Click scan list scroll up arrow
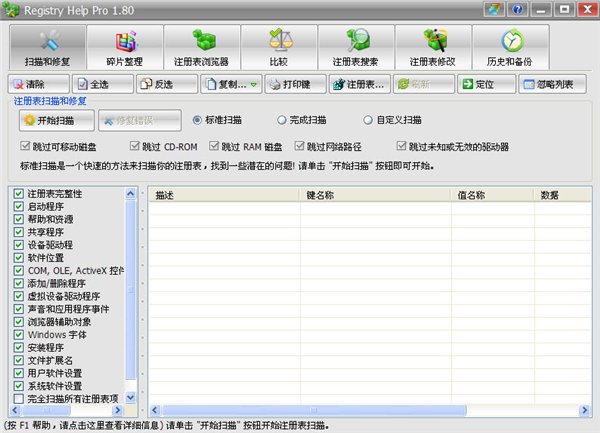600x433 pixels. [130, 194]
